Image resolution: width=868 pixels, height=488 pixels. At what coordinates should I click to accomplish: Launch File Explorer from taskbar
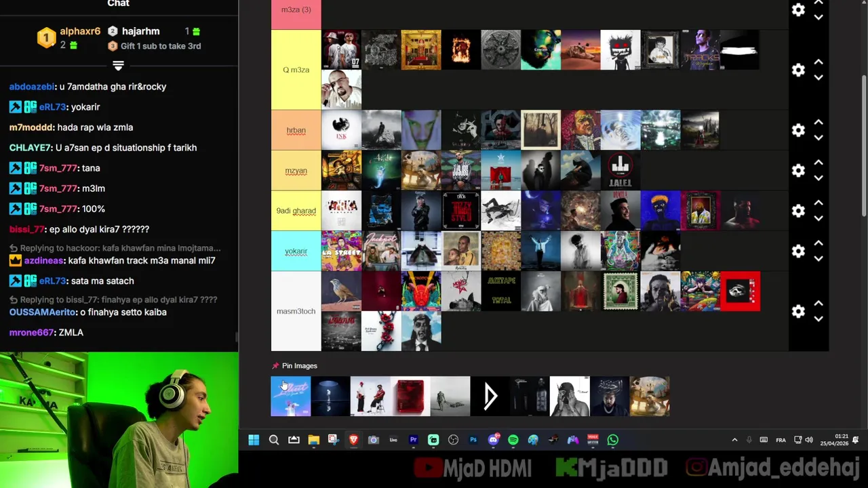[313, 440]
